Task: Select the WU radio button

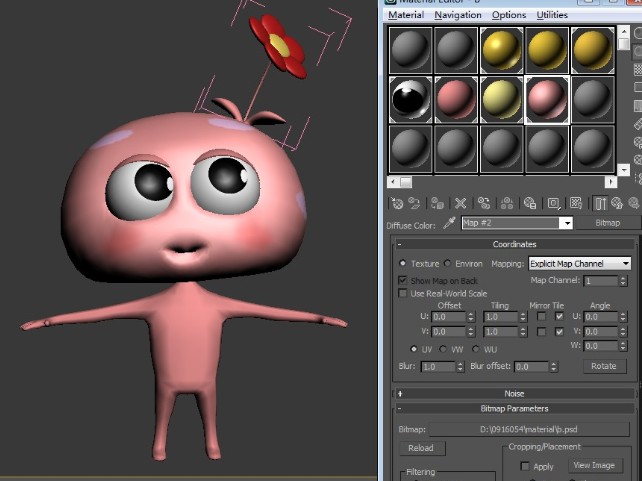Action: coord(475,349)
